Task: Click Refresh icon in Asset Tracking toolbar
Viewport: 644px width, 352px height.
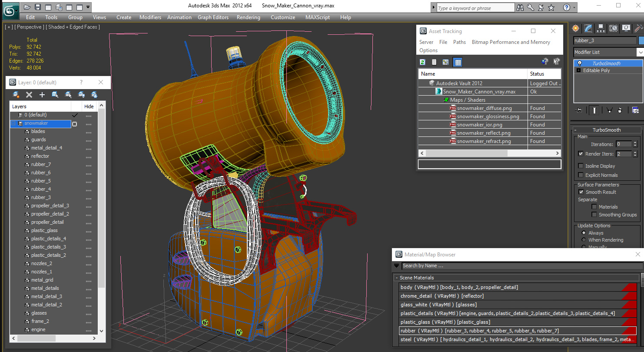Action: [x=422, y=62]
